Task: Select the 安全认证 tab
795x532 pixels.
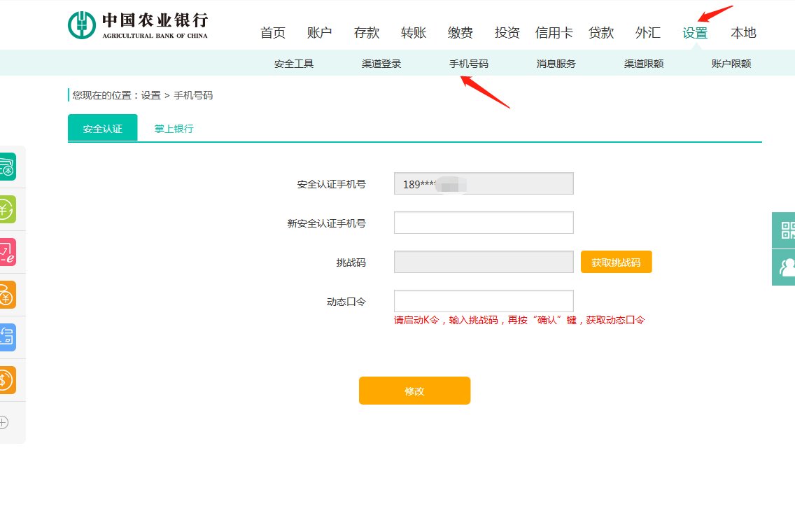Action: tap(102, 128)
